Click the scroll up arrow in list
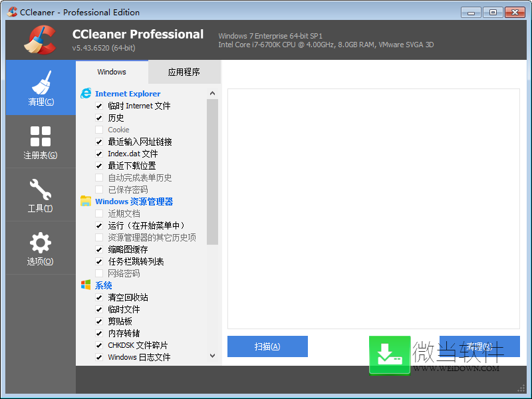The image size is (532, 399). (213, 94)
